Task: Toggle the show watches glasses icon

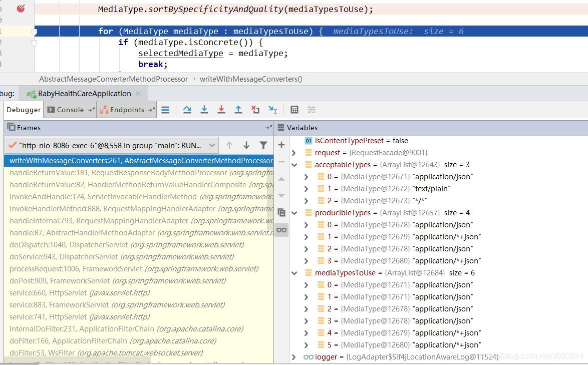Action: 281,230
